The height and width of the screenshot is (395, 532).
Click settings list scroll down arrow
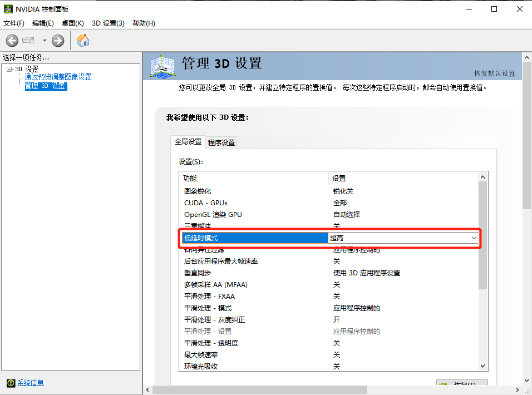pos(483,366)
